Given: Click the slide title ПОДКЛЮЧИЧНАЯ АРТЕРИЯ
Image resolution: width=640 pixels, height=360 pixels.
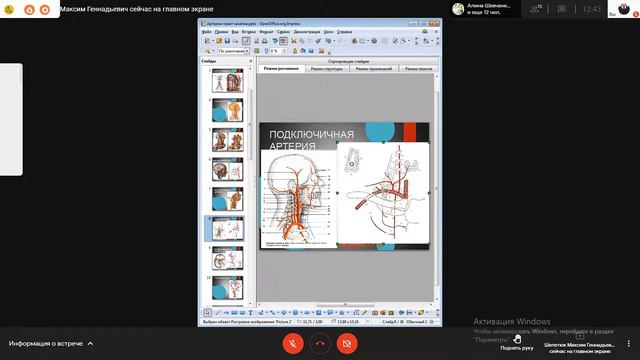Looking at the screenshot, I should click(x=311, y=140).
